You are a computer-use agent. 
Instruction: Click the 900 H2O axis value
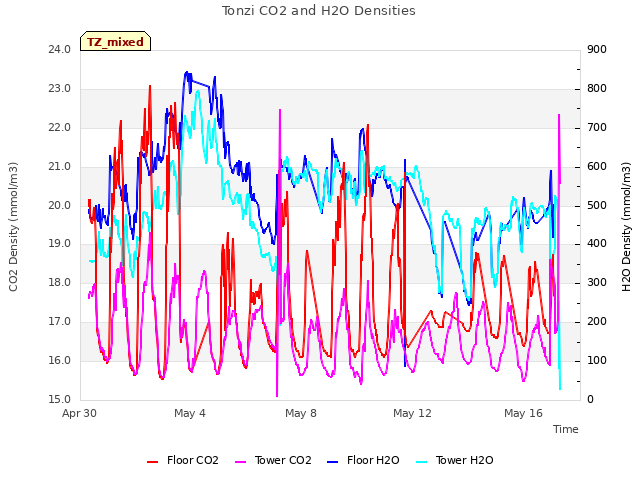[x=597, y=50]
